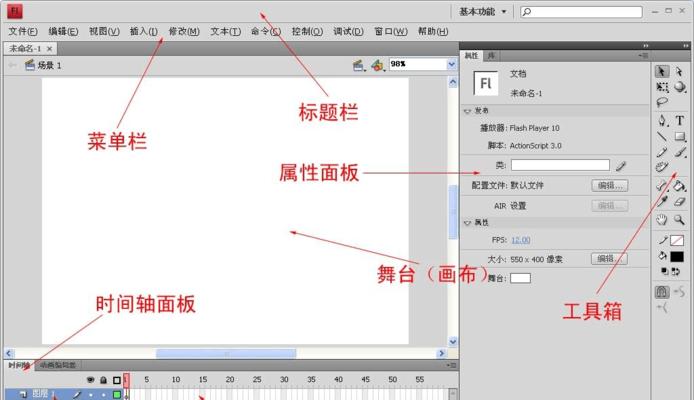Select the Subselection tool
This screenshot has width=694, height=400.
(679, 72)
